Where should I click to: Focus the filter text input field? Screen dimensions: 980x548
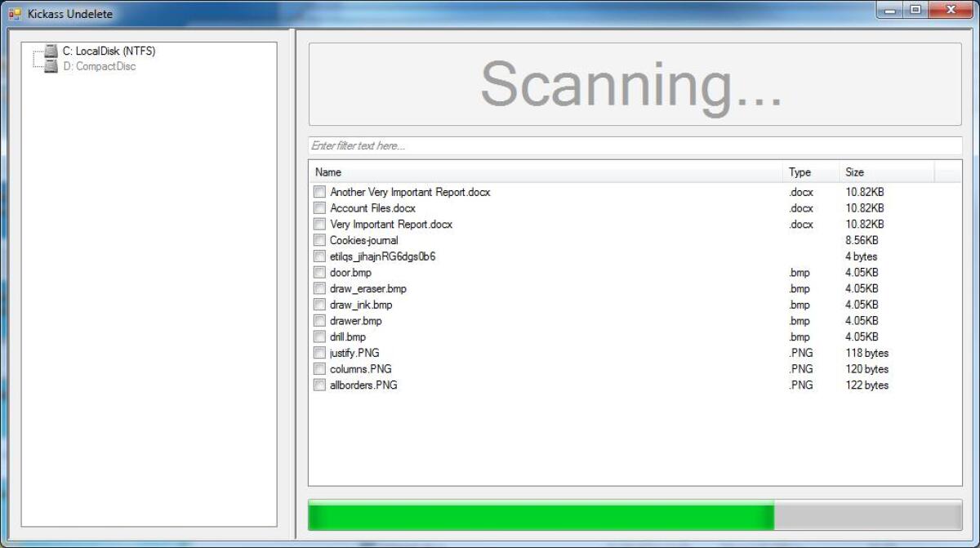[x=635, y=145]
